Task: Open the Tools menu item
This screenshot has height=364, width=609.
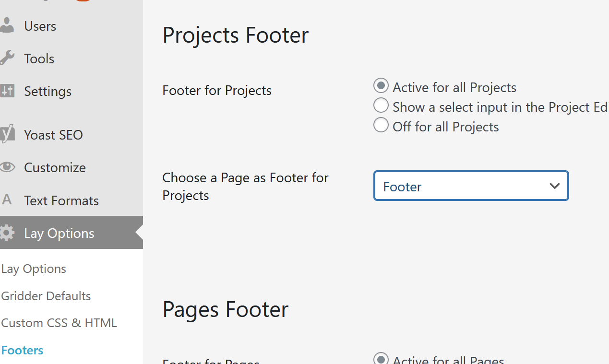Action: [39, 59]
